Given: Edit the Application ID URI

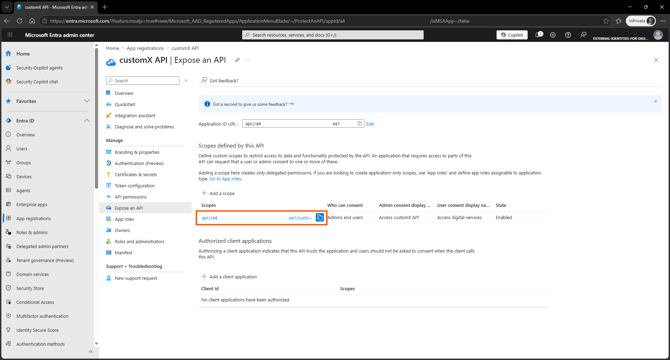Looking at the screenshot, I should (370, 124).
